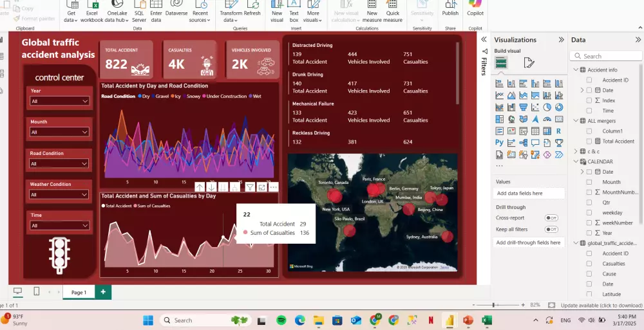Select the funnel chart visual
Viewport: 644px width, 330px height.
pyautogui.click(x=523, y=107)
